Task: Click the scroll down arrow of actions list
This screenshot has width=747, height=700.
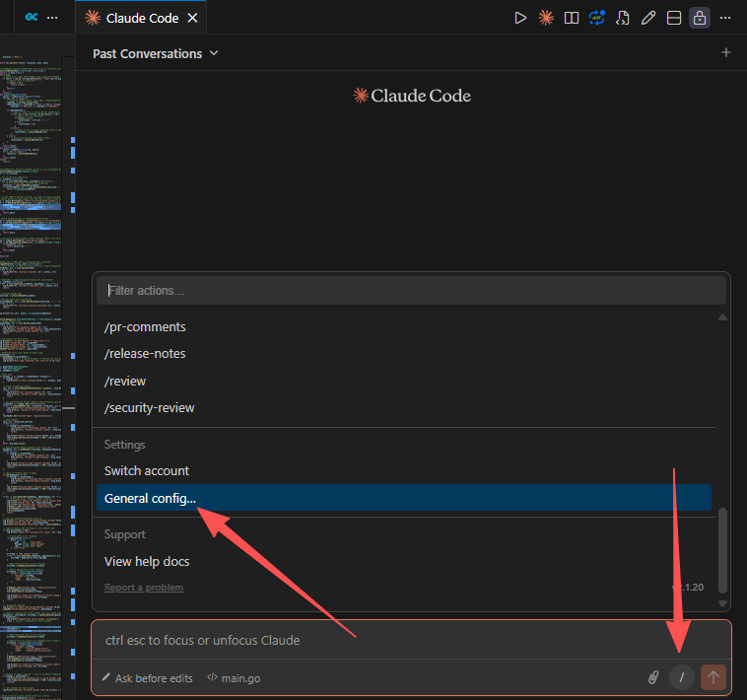Action: pos(722,603)
